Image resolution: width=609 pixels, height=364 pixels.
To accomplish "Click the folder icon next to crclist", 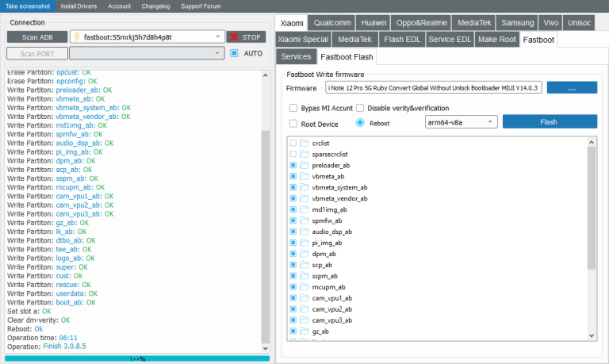I will pos(304,143).
